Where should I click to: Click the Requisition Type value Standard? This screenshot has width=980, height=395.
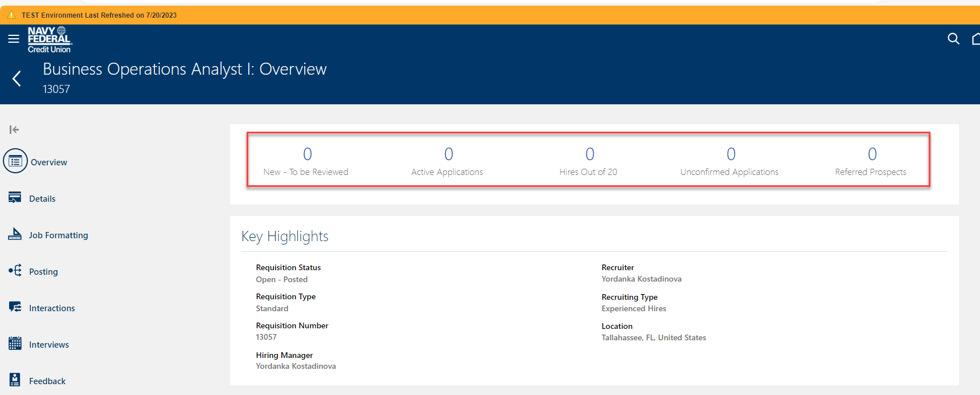272,308
